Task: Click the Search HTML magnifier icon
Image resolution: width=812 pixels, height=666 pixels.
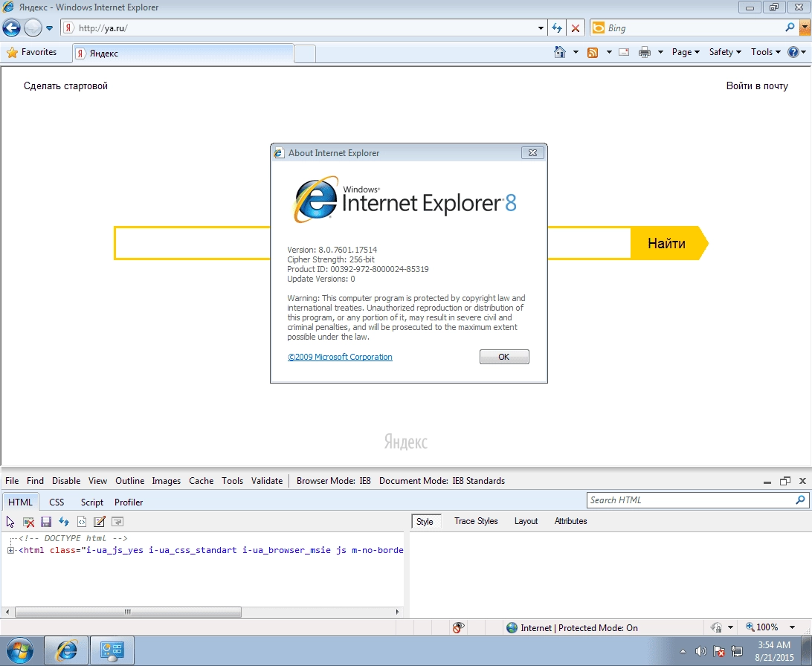Action: (x=801, y=500)
